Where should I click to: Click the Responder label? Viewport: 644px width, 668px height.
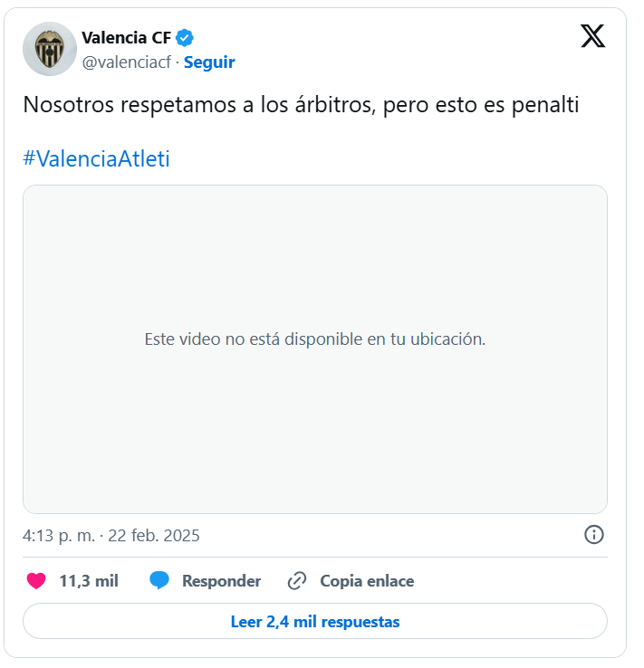[221, 581]
